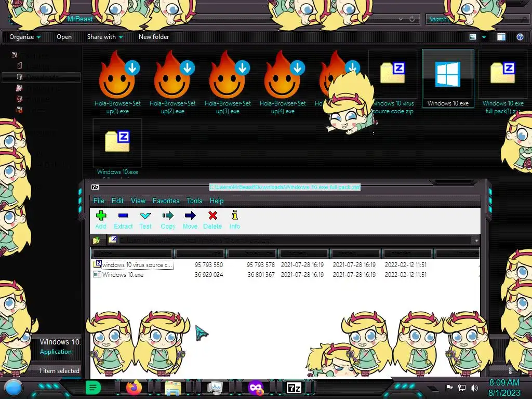The height and width of the screenshot is (399, 532).
Task: Click the refresh icon in Explorer address bar
Action: 412,19
